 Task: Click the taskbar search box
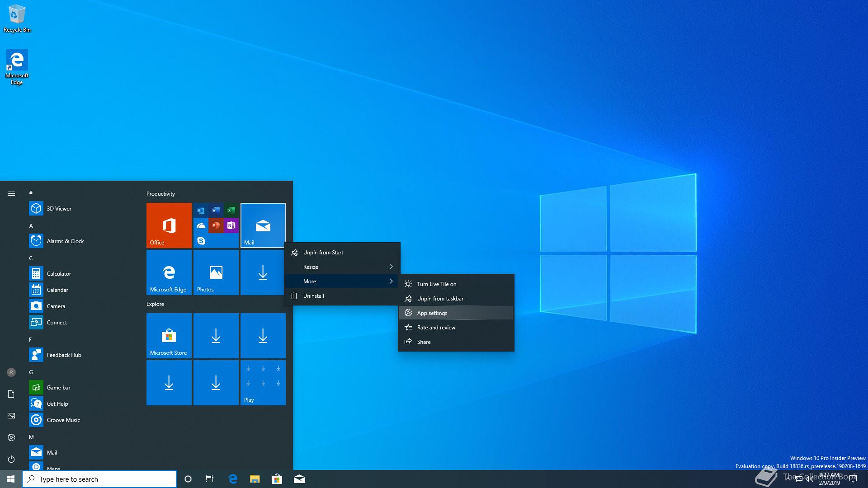pos(99,479)
